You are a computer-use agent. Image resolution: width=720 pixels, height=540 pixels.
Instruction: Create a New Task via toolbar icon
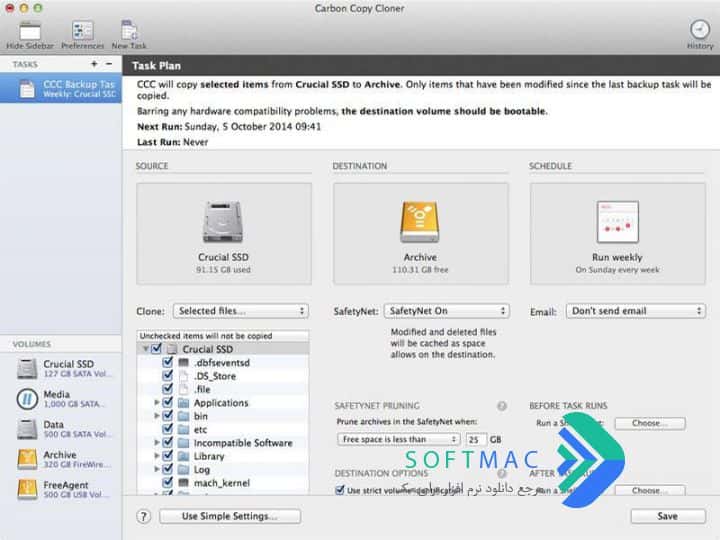coord(129,31)
